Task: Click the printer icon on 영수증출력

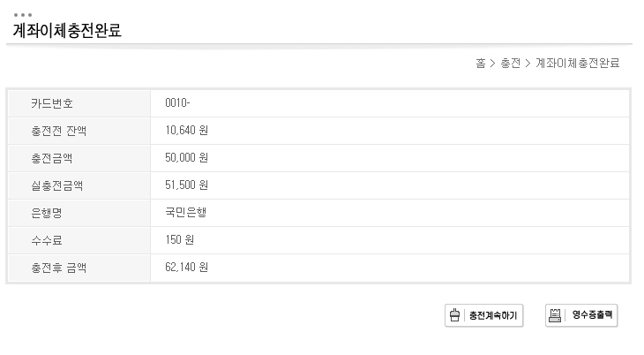Action: pyautogui.click(x=555, y=315)
